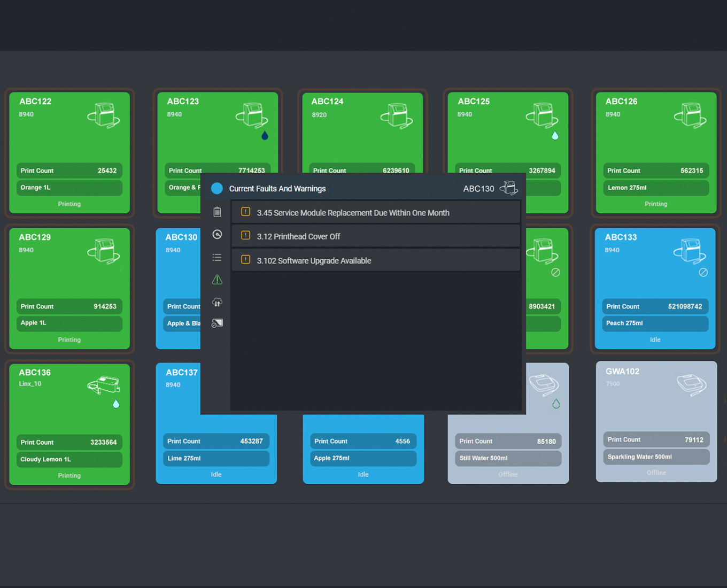The height and width of the screenshot is (588, 727).
Task: Click the Idle status on the ABC133 card
Action: [655, 340]
